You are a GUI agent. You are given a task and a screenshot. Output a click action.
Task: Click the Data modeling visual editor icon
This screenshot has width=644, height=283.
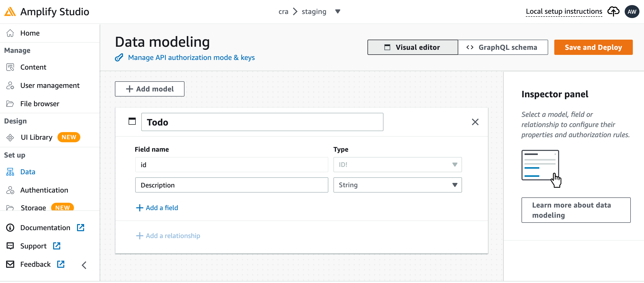386,47
